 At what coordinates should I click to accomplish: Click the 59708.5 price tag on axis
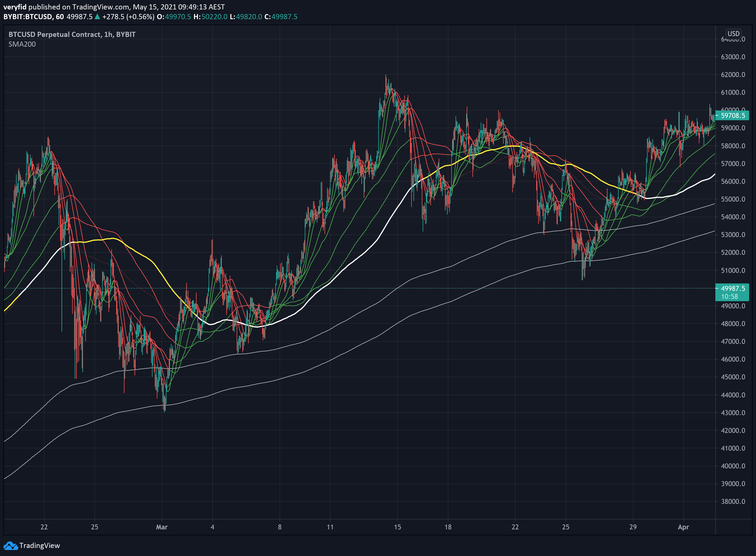[733, 115]
